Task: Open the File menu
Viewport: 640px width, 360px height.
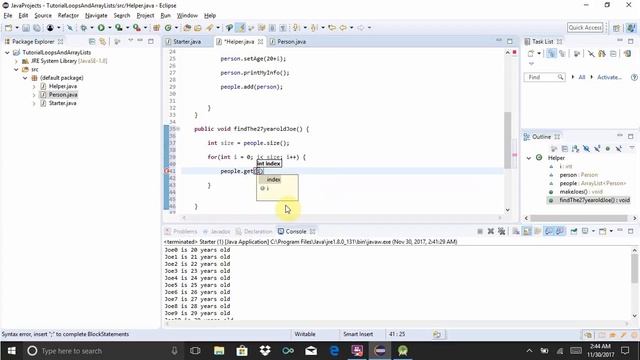Action: (x=8, y=16)
